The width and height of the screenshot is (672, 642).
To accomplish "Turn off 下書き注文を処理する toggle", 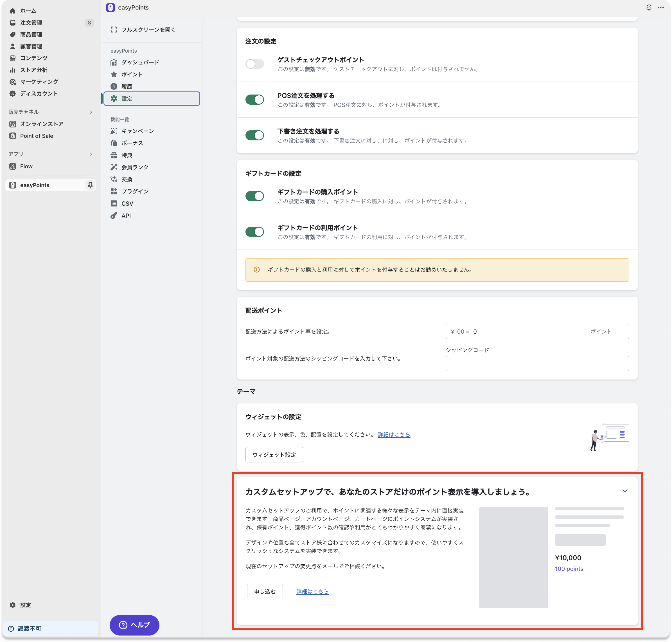I will (x=255, y=135).
